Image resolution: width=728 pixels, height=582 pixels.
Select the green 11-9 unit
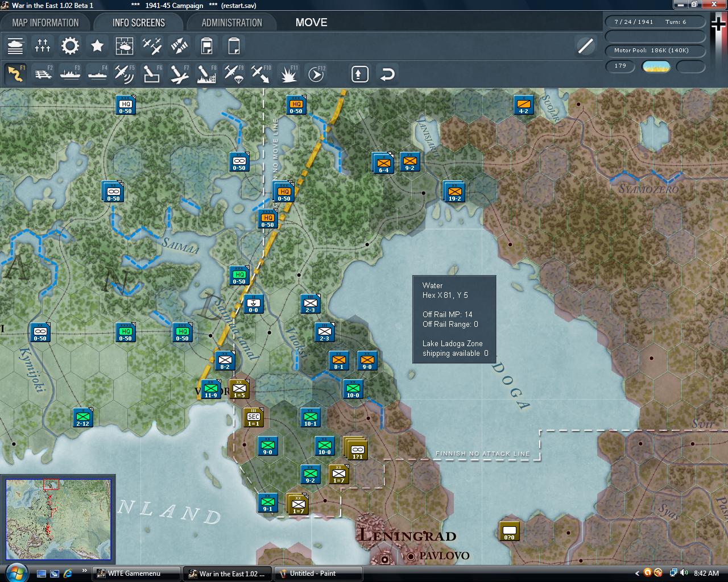pos(210,389)
